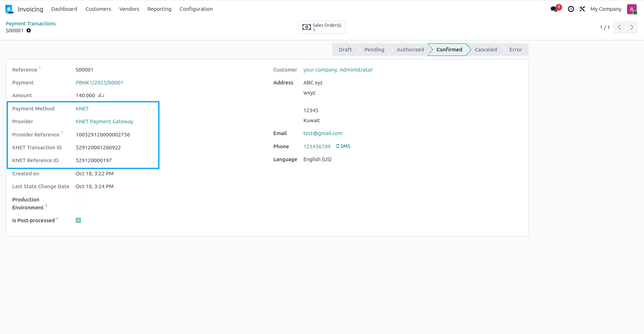Click the address line wxyz
Screen dimensions: 644x334
[309, 93]
